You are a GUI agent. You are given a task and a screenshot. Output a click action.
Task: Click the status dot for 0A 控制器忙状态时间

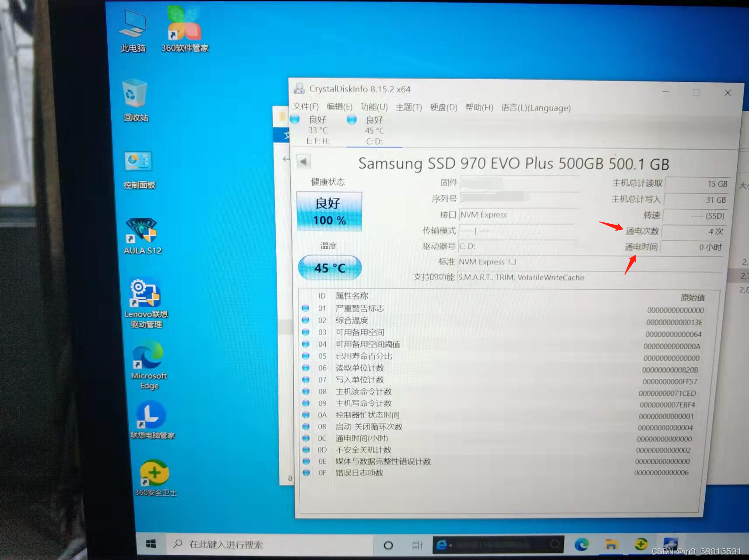click(306, 415)
